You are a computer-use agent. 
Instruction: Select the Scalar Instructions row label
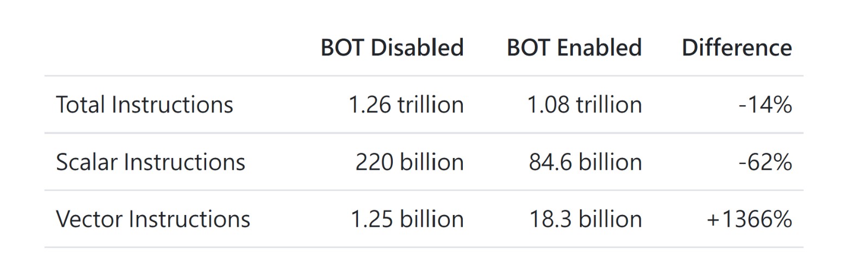tap(150, 162)
